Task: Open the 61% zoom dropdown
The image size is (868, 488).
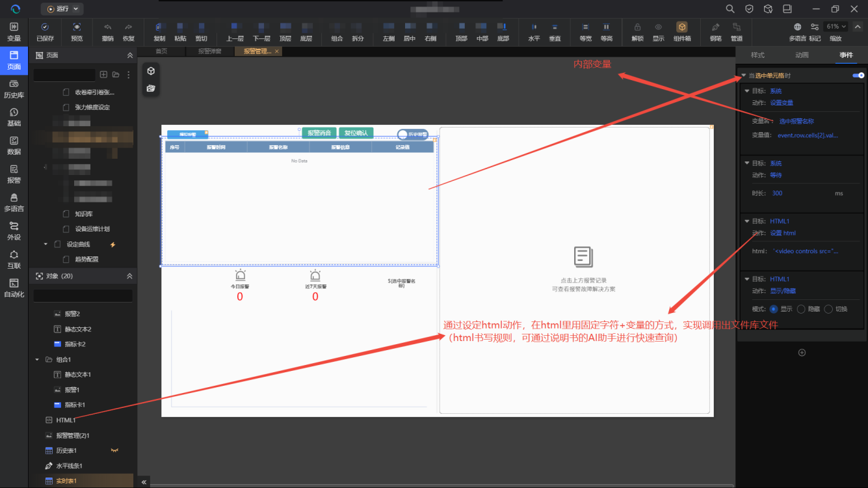Action: [835, 27]
